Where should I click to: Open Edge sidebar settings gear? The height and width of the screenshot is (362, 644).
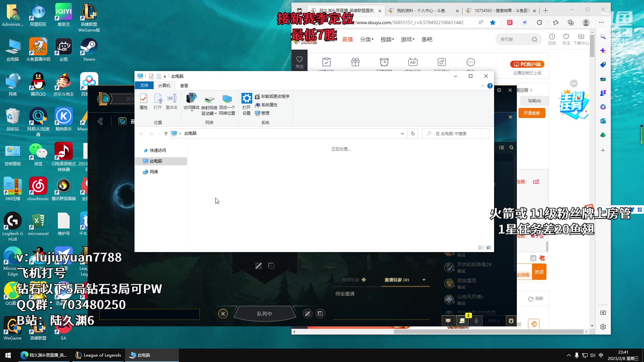tap(603, 327)
